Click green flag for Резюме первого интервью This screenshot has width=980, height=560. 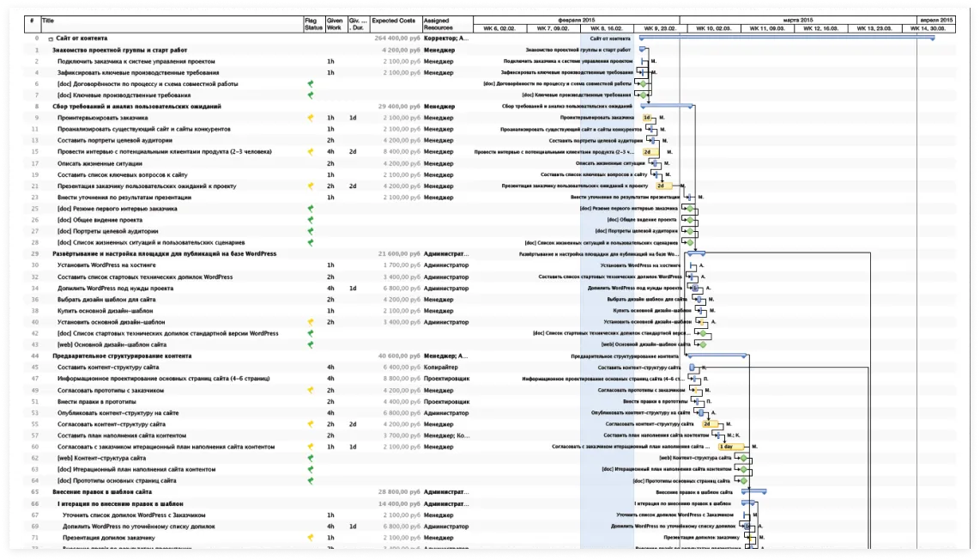[311, 208]
